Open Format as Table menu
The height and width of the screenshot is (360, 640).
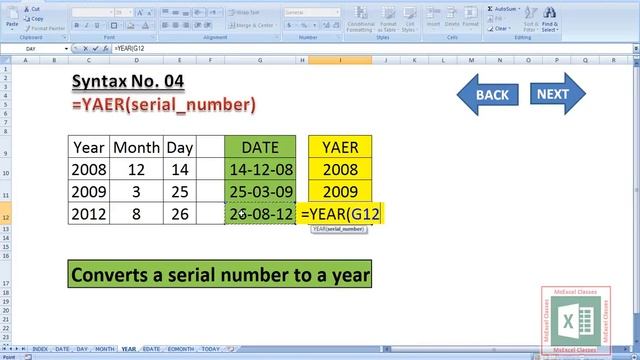(x=388, y=19)
